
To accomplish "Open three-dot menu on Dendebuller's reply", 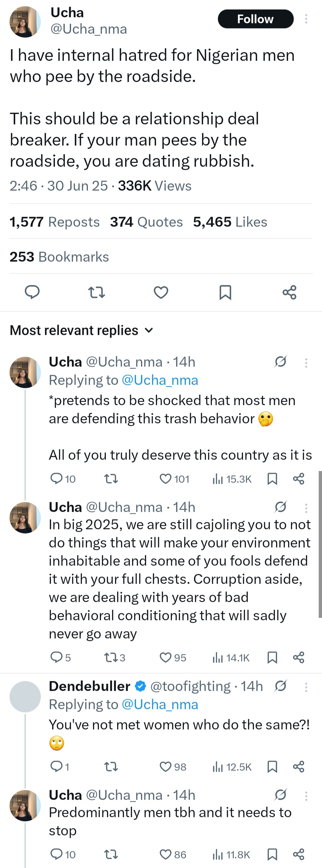I will tap(306, 687).
